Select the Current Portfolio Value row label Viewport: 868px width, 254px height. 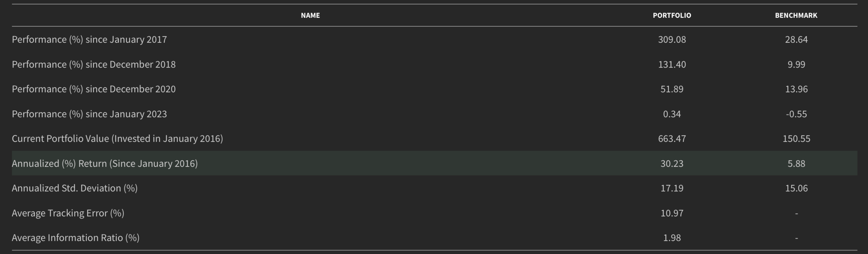117,139
